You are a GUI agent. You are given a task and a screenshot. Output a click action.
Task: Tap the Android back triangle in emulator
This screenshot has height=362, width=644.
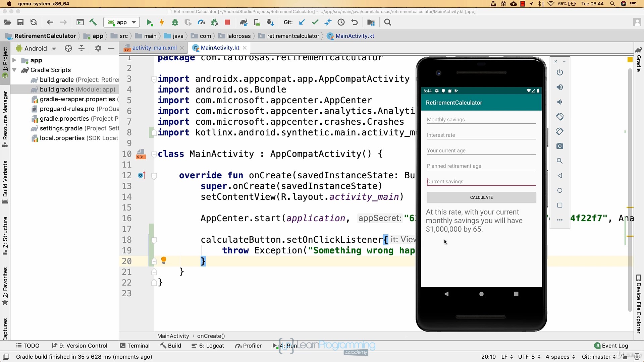[446, 294]
